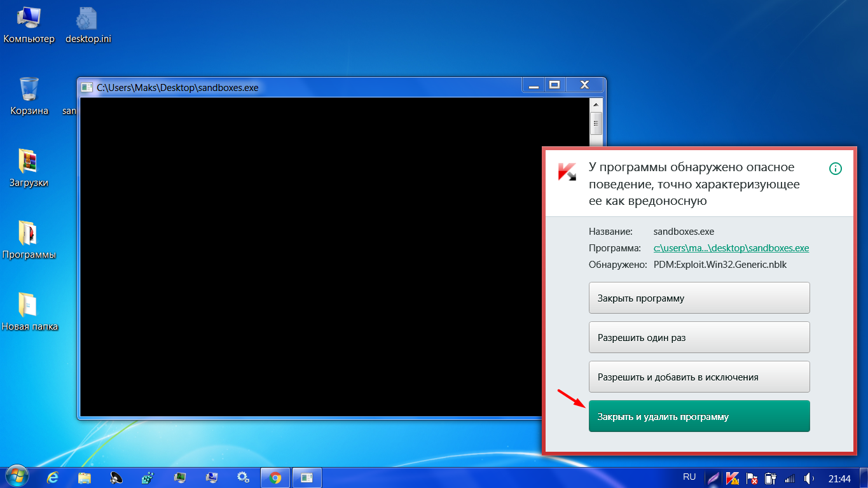Launch Internet Explorer from the taskbar

pyautogui.click(x=53, y=478)
